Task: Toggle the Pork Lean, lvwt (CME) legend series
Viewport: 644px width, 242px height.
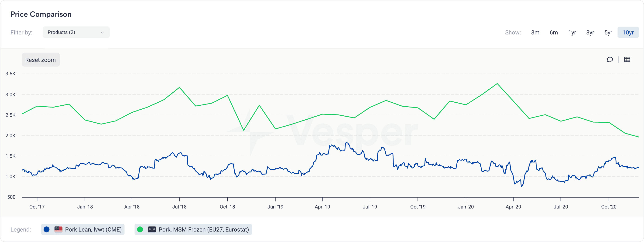Action: [83, 229]
